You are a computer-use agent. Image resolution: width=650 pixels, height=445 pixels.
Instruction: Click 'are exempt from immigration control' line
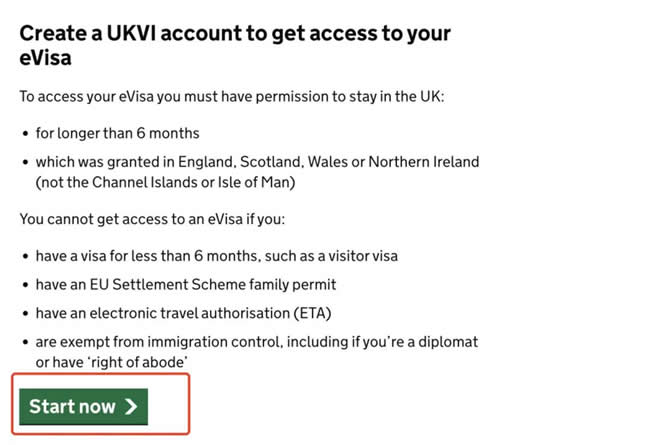click(x=257, y=342)
